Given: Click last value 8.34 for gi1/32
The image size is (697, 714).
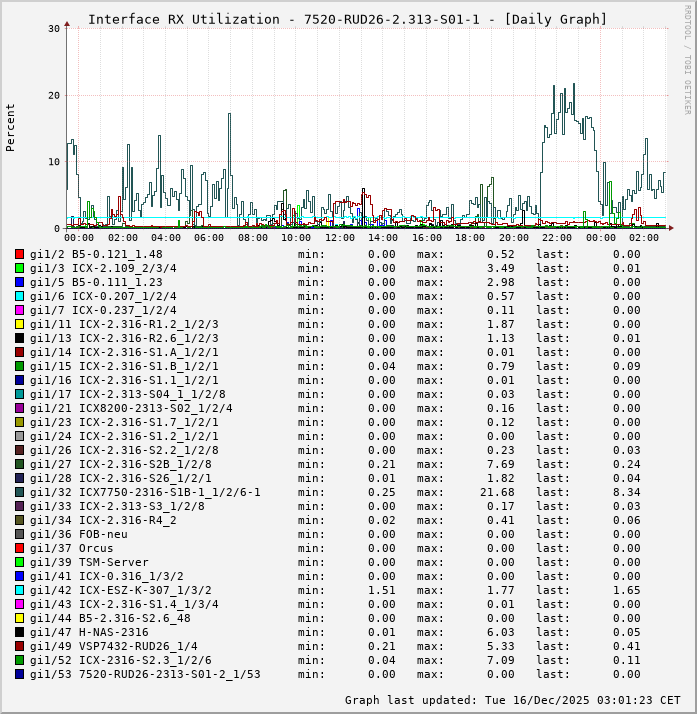Looking at the screenshot, I should pos(626,492).
